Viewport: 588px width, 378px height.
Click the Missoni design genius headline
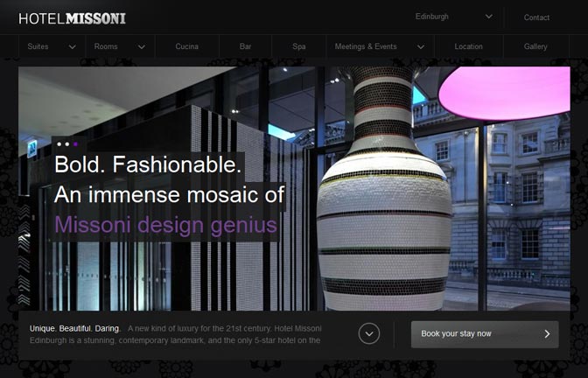coord(165,226)
